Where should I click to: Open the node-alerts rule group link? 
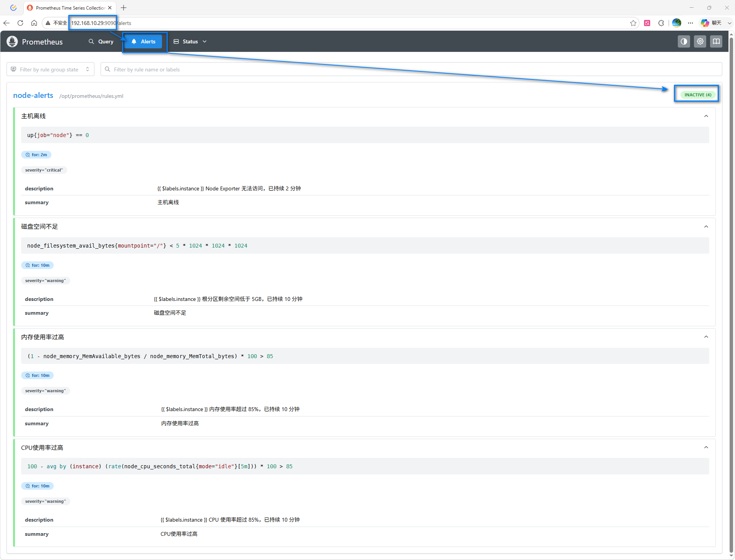pyautogui.click(x=33, y=96)
